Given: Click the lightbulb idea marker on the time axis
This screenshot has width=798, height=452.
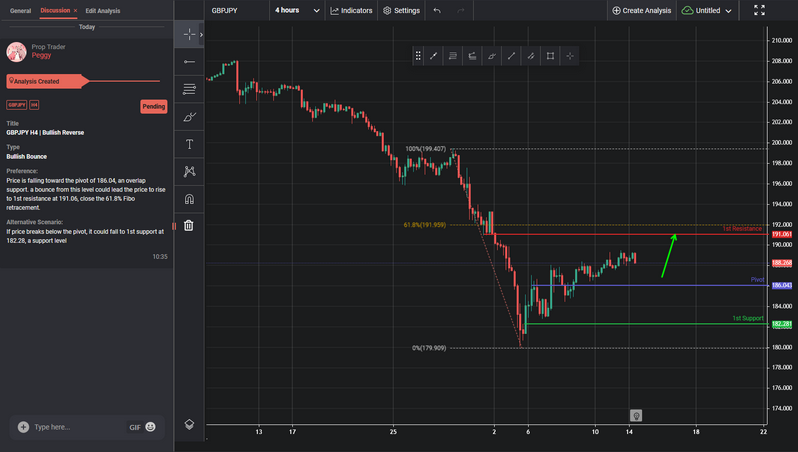Looking at the screenshot, I should tap(636, 415).
